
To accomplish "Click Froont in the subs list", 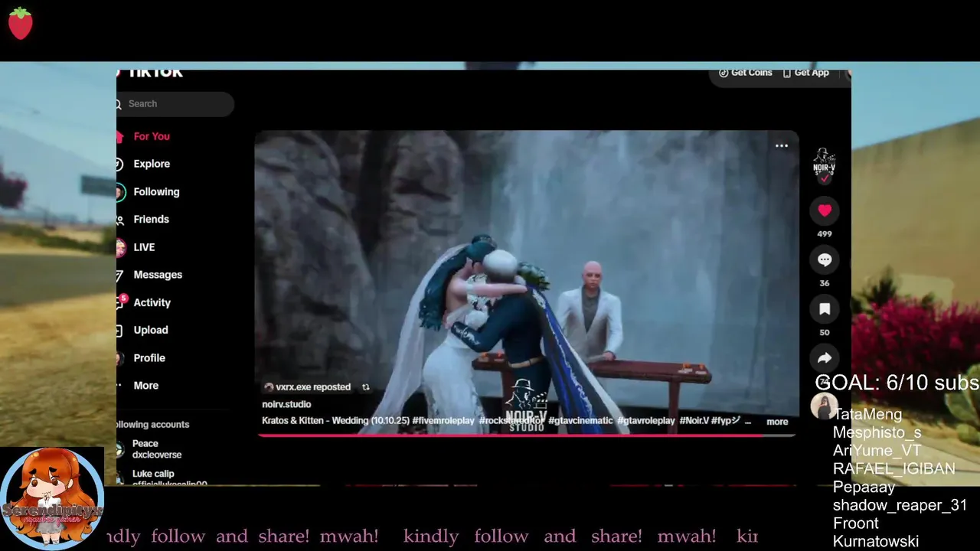I will [855, 523].
